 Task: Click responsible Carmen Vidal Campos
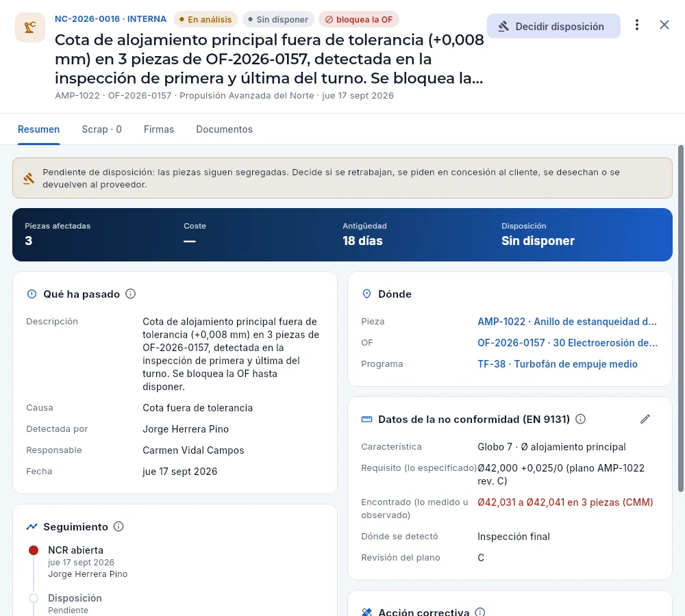pyautogui.click(x=193, y=450)
